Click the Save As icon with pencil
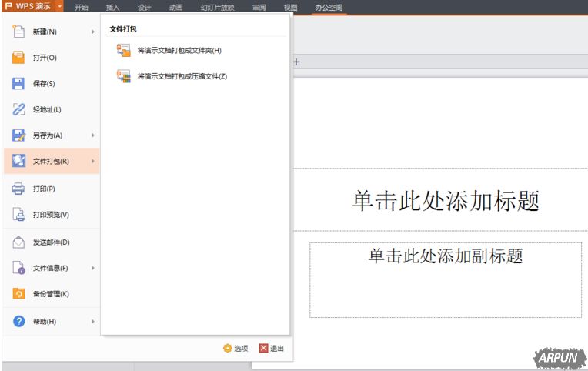This screenshot has width=588, height=371. coord(18,135)
